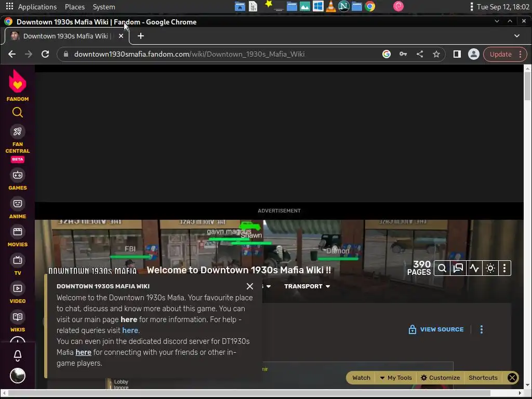
Task: Open notifications bell
Action: click(x=18, y=355)
